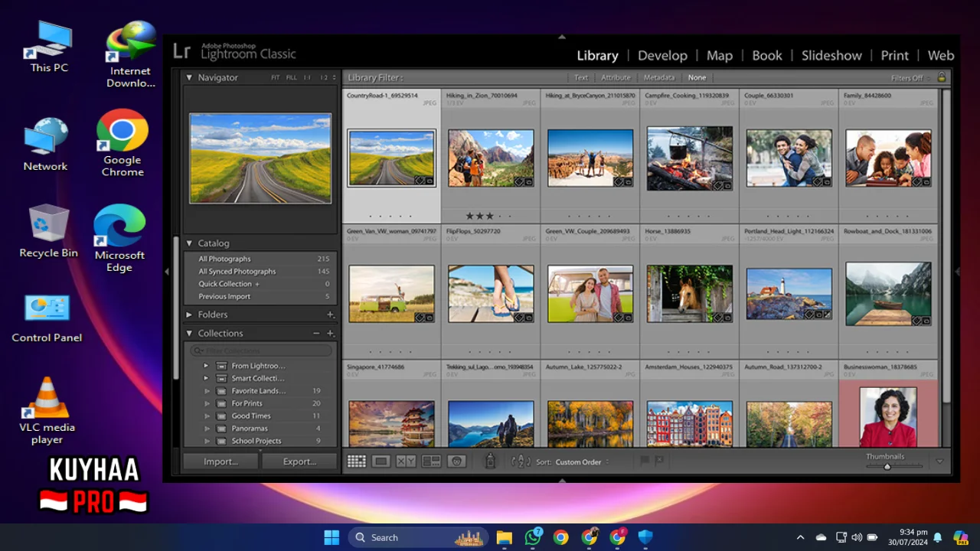Image resolution: width=980 pixels, height=551 pixels.
Task: Enable Metadata filter in Library Filter
Action: pos(659,77)
